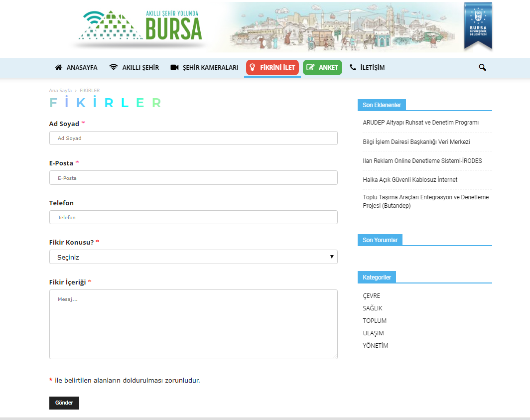Image resolution: width=530 pixels, height=420 pixels.
Task: Click the video camera icon for ŞEHİR KAMERALARI
Action: tap(174, 67)
